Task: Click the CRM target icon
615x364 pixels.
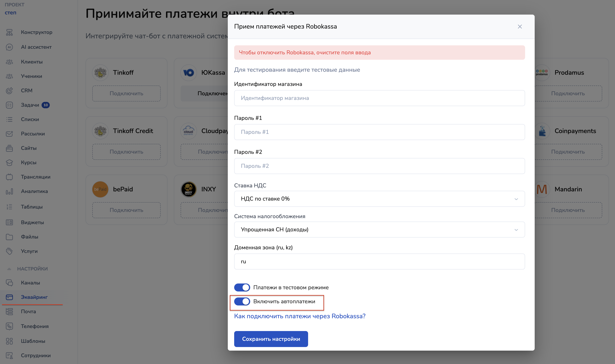Action: [9, 91]
